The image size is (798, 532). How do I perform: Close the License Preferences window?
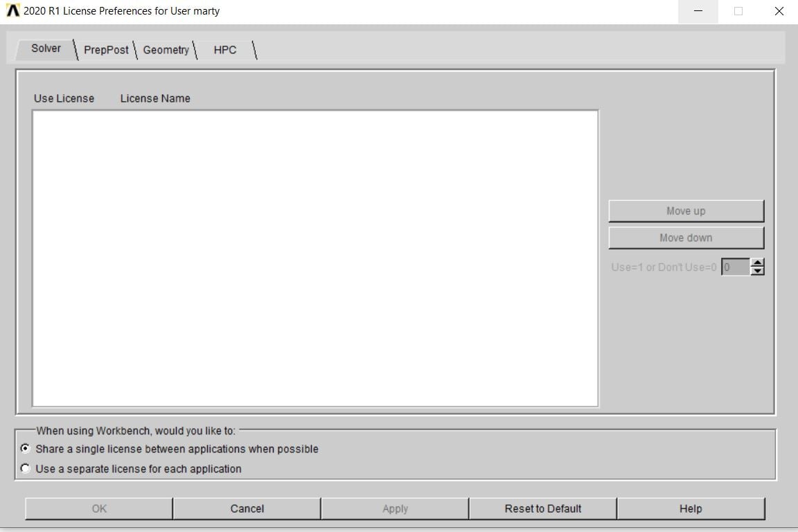point(779,11)
